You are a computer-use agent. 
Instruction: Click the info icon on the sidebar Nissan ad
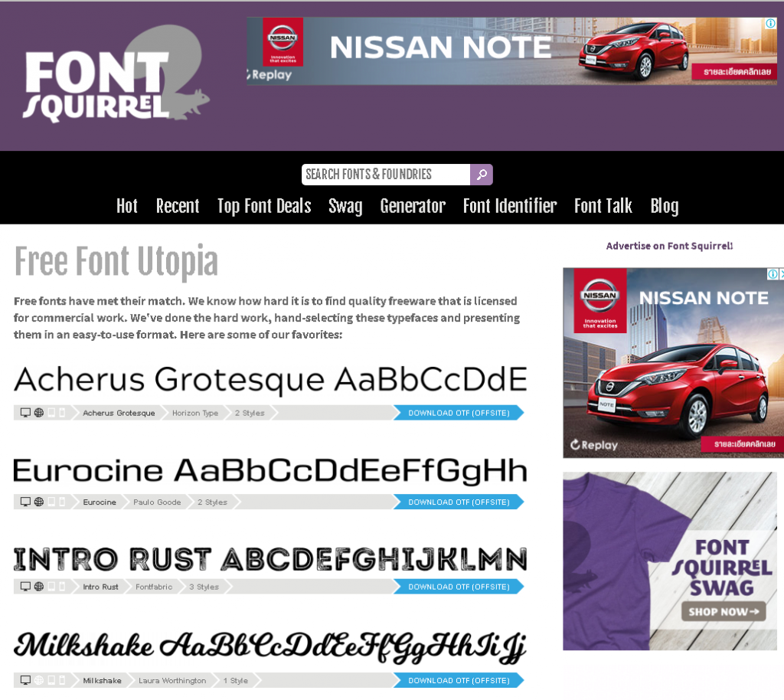(x=773, y=274)
